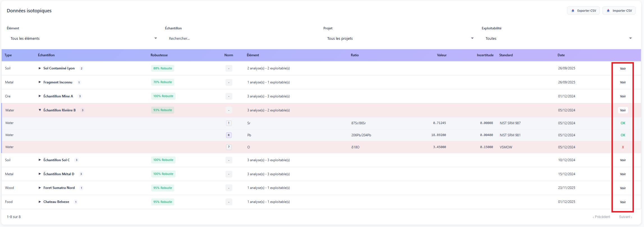The image size is (644, 227).
Task: Toggle the OK status for 87Sr/86Sr
Action: (x=623, y=123)
